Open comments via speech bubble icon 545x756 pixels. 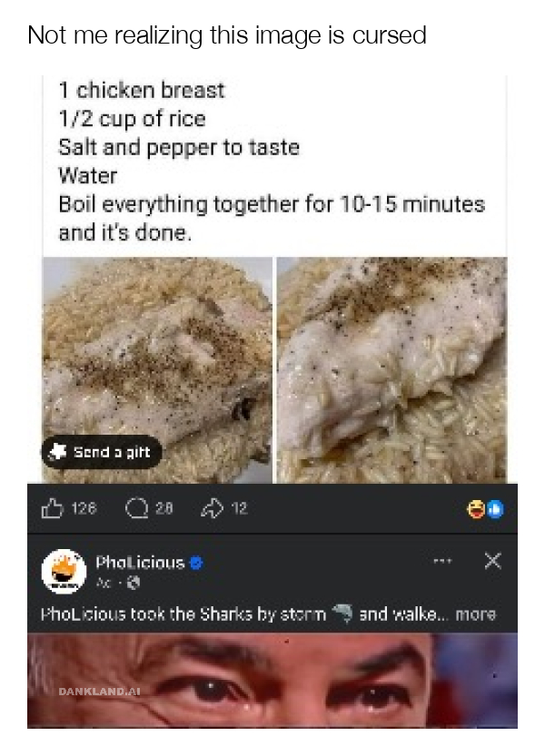coord(135,509)
